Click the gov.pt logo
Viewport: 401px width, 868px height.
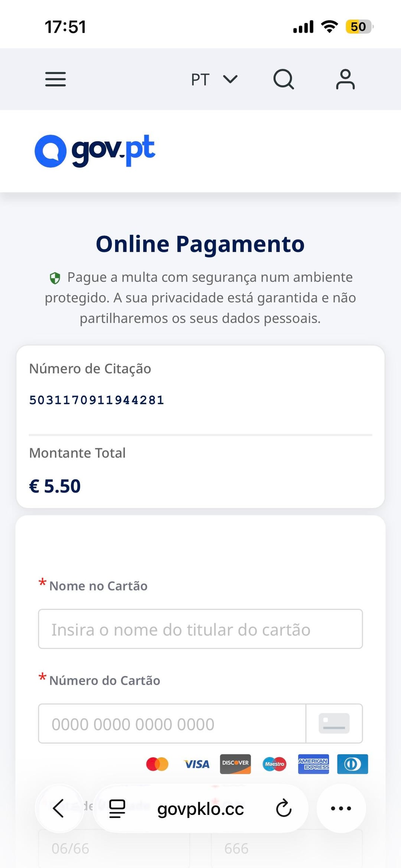(95, 151)
